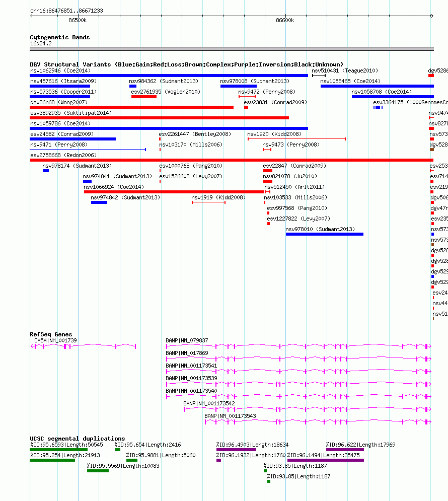Screen dimensions: 448x501
Task: Select the long red esv2758668 (Redon2006) bar
Action: coord(232,160)
